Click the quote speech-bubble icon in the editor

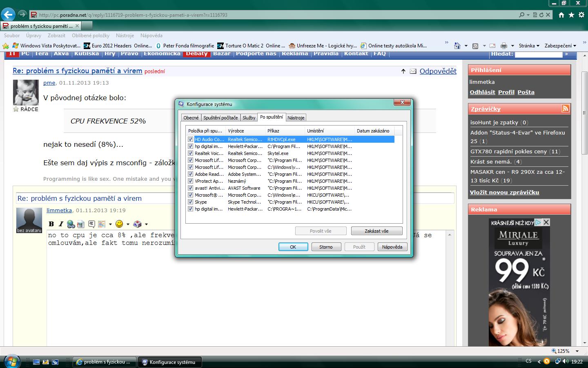91,224
